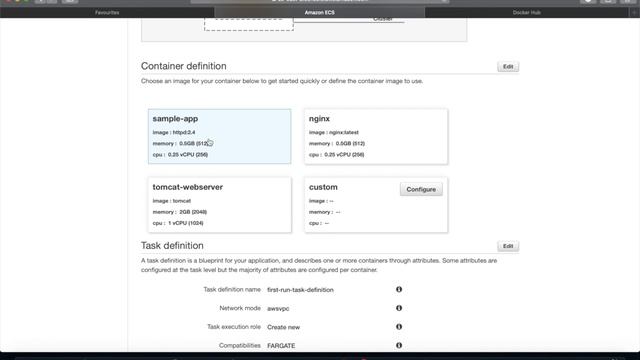Click the 'FARGATE' compatibilities value
Image resolution: width=640 pixels, height=360 pixels.
(281, 346)
